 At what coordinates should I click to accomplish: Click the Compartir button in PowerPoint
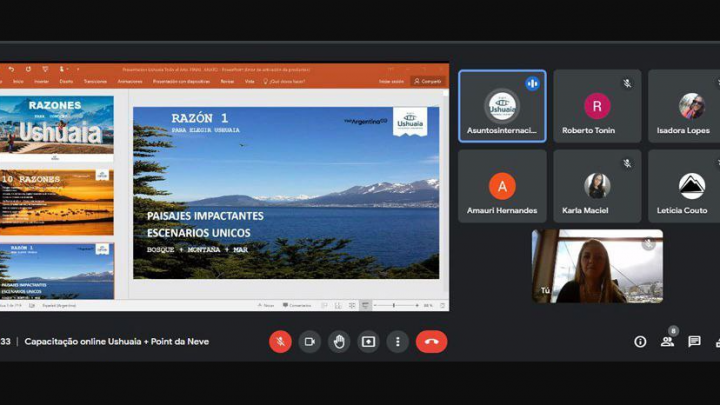click(428, 81)
